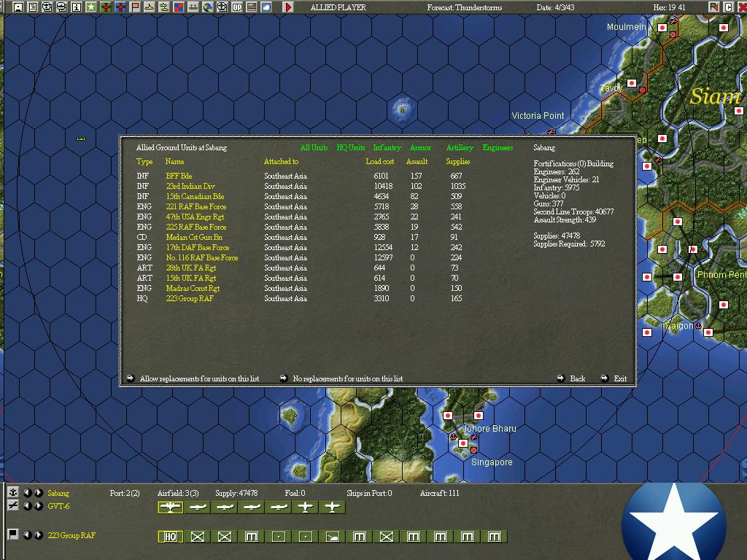Sort by the Assault column header
Screen dimensions: 747x560
click(417, 161)
